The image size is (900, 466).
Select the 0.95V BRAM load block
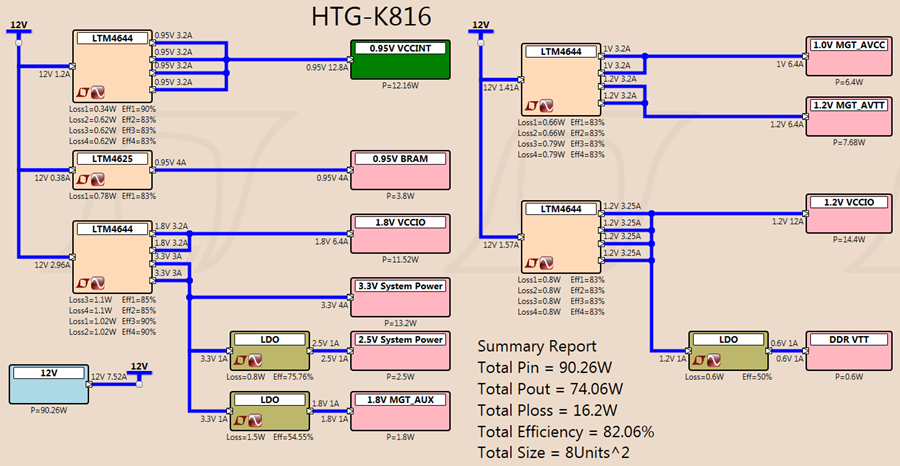[x=401, y=170]
